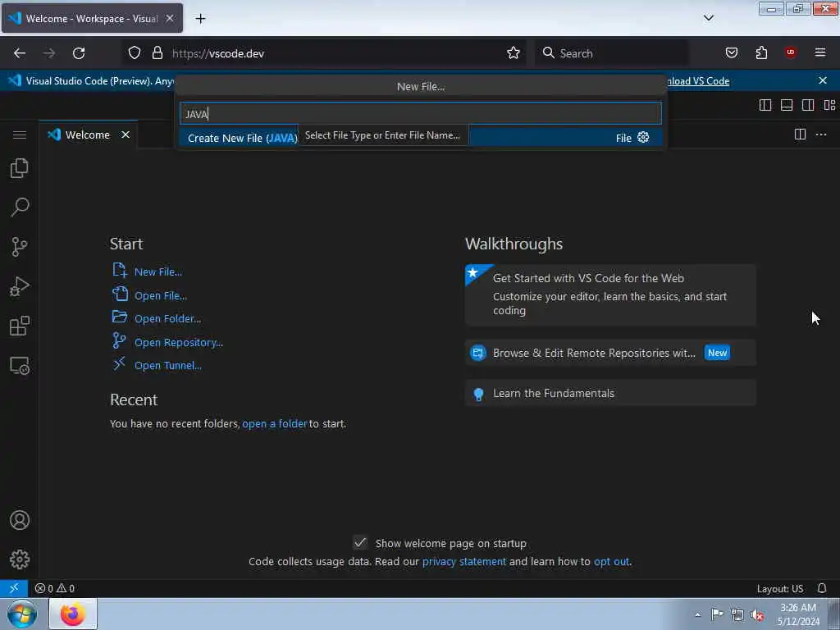The width and height of the screenshot is (840, 630).
Task: Click the site lock icon
Action: [157, 52]
